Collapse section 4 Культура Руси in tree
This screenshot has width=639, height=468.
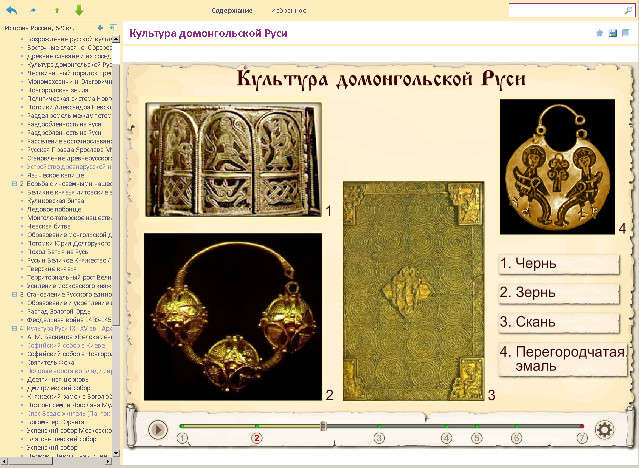[14, 328]
